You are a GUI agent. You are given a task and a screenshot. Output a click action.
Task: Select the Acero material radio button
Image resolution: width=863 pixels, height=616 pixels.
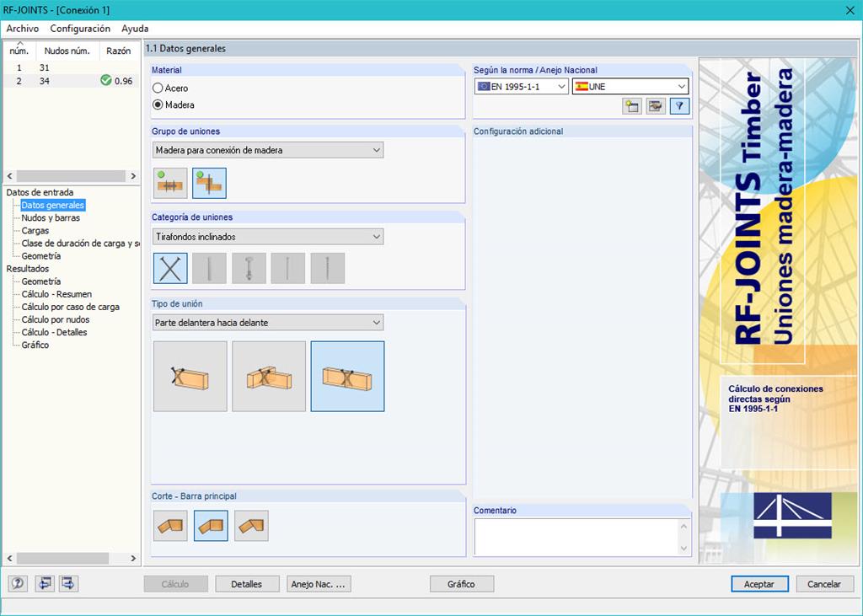[158, 88]
